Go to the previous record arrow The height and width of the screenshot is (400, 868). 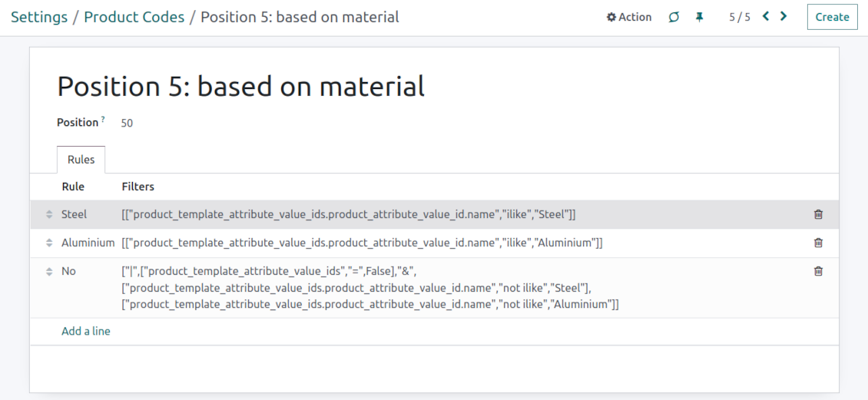click(x=766, y=16)
